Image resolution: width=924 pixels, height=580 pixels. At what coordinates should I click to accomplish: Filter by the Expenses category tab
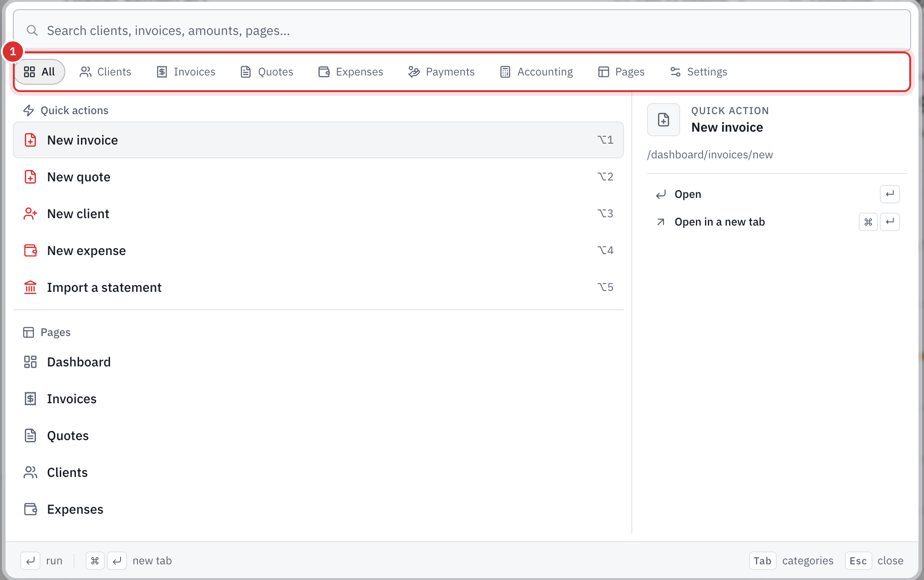tap(351, 72)
